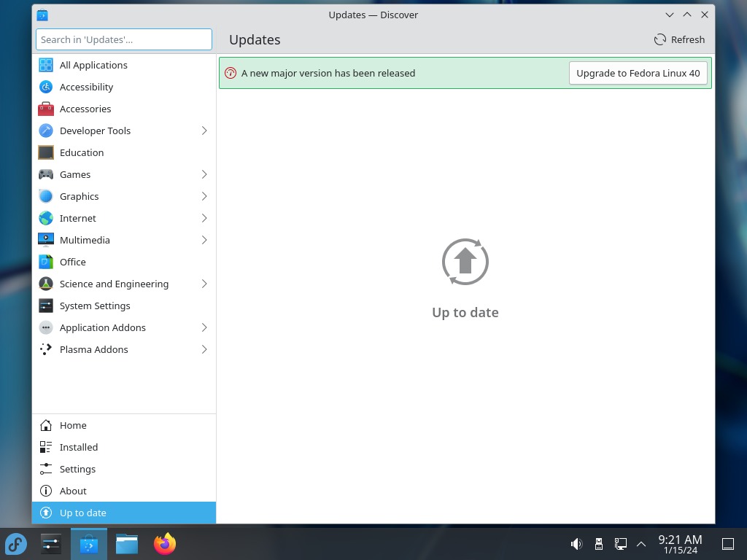This screenshot has width=747, height=560.
Task: Select the All Applications label
Action: coord(93,65)
